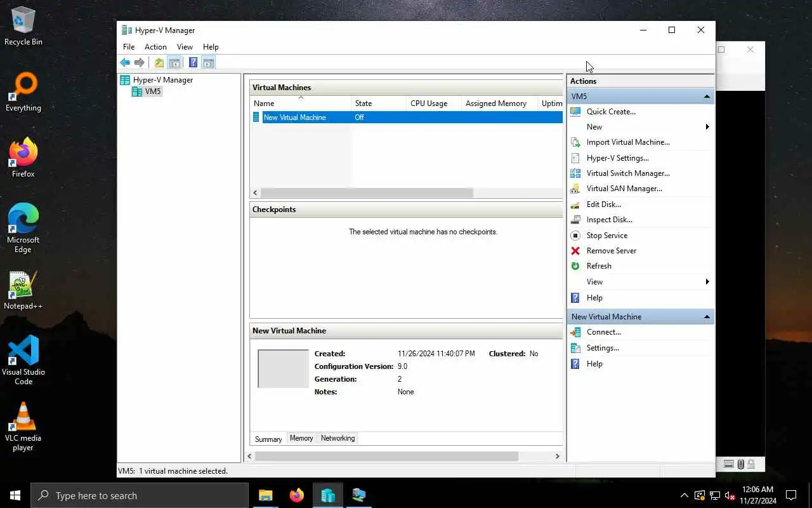Select the Hyper-V Manager root node in tree
Screen dimensions: 812x508
coord(157,80)
